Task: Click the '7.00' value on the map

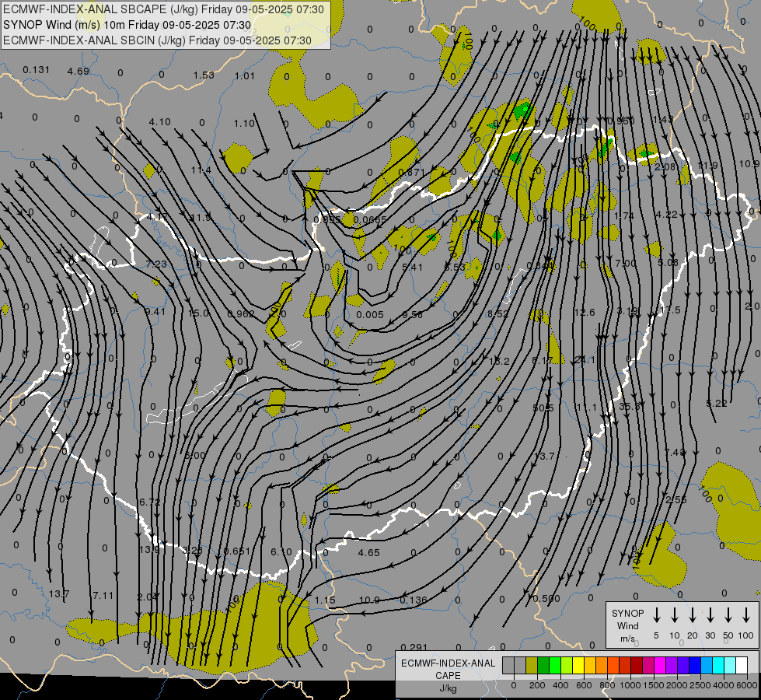Action: coord(625,263)
